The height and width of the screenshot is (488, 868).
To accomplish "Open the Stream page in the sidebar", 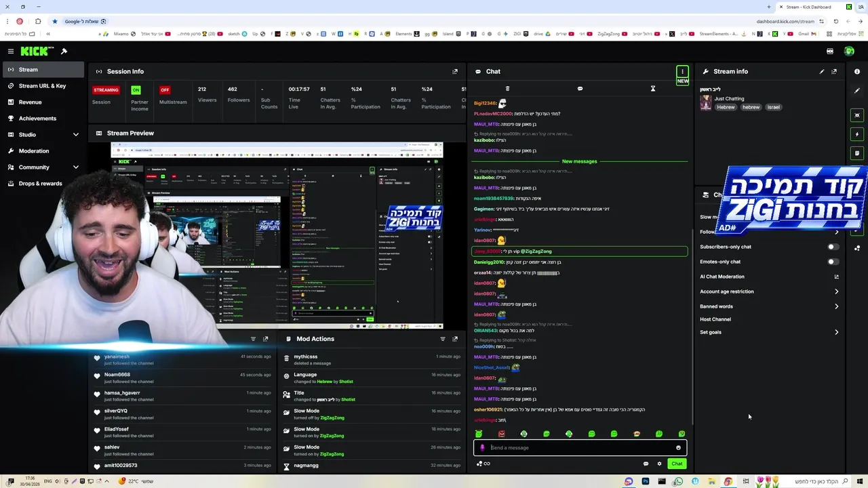I will (43, 69).
